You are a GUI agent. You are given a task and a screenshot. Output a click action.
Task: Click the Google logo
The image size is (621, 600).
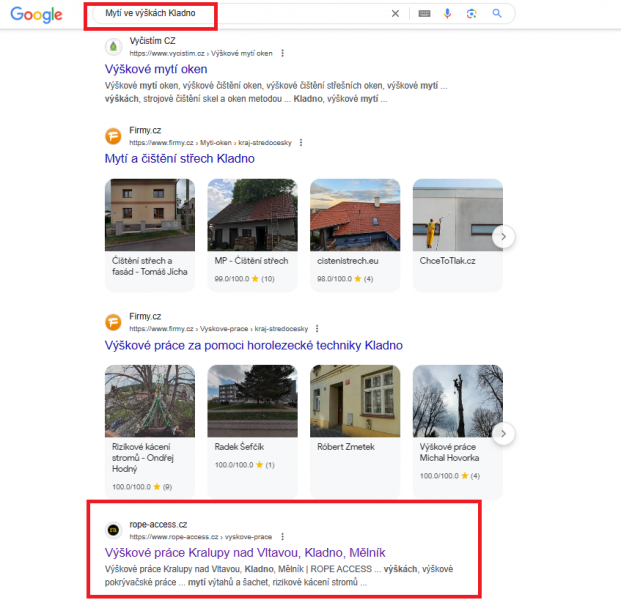pos(36,15)
